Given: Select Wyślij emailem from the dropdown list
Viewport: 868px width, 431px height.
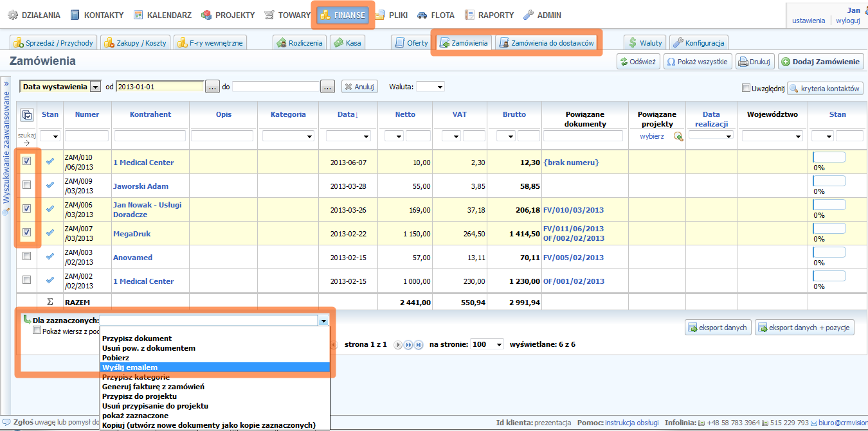Looking at the screenshot, I should point(130,367).
